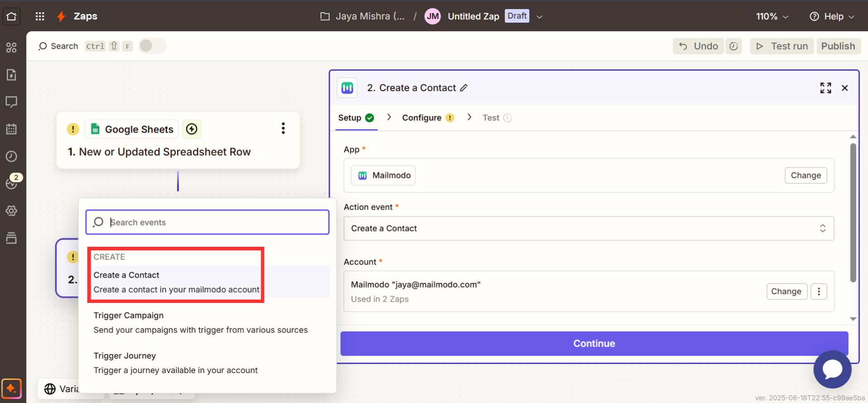Viewport: 868px width, 403px height.
Task: Click the globe icon at bottom
Action: [x=50, y=389]
